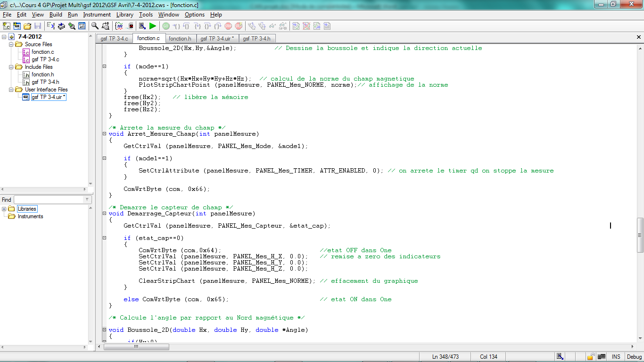Image resolution: width=644 pixels, height=362 pixels.
Task: Click the red STOP terminate execution icon
Action: [228, 26]
